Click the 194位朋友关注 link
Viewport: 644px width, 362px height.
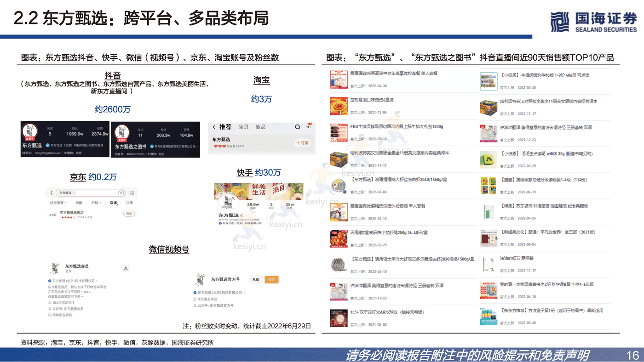click(60, 303)
